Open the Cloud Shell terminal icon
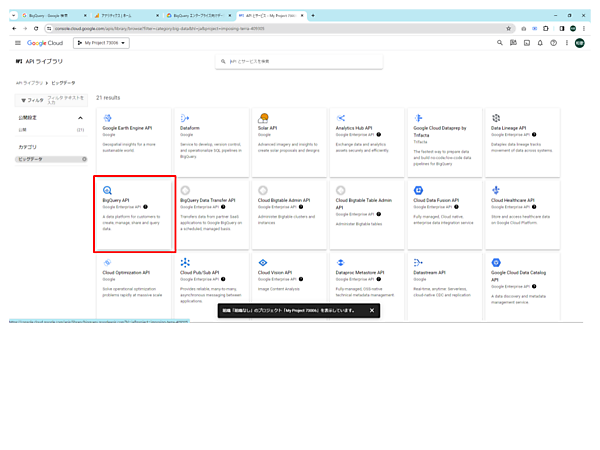This screenshot has height=450, width=600. point(527,43)
